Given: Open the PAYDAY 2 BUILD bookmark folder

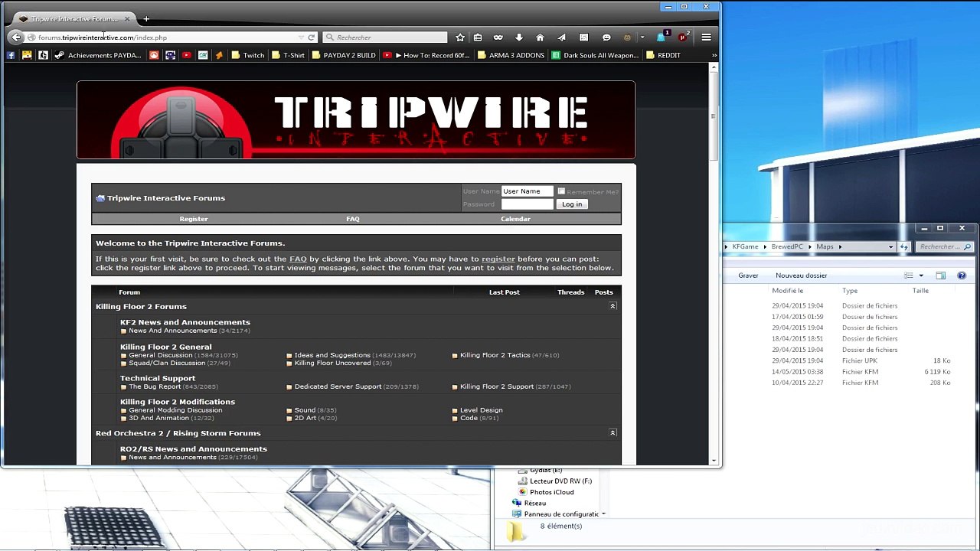Looking at the screenshot, I should (x=344, y=55).
